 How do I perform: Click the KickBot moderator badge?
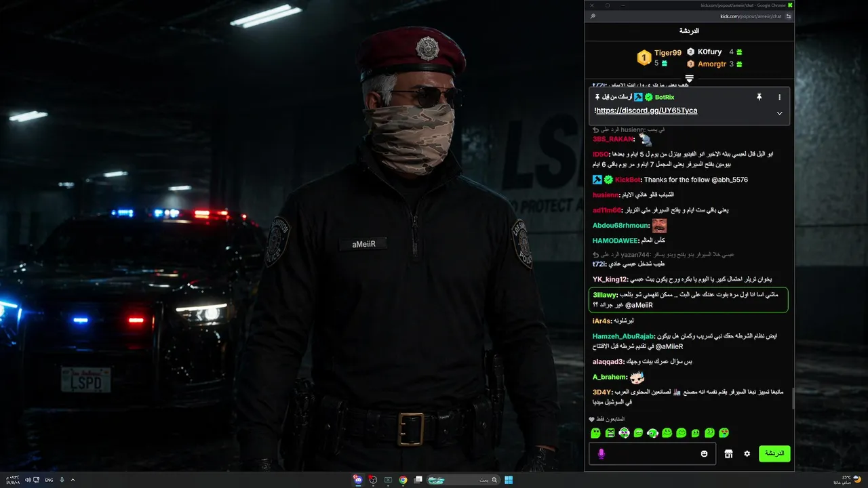[597, 180]
